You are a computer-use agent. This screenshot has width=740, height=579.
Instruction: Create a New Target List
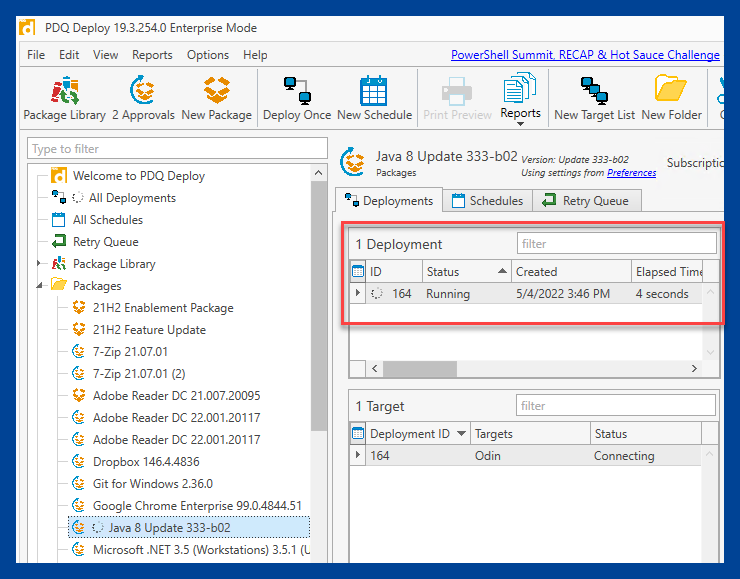(x=594, y=98)
